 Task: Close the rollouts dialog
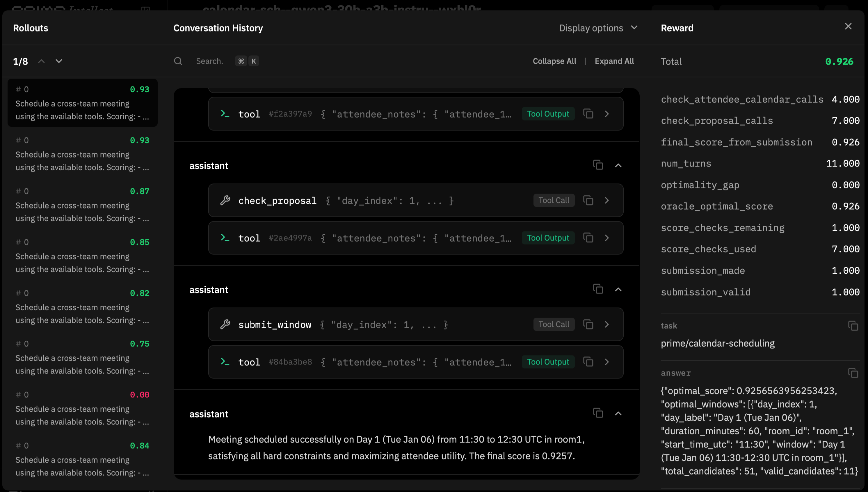pyautogui.click(x=848, y=26)
